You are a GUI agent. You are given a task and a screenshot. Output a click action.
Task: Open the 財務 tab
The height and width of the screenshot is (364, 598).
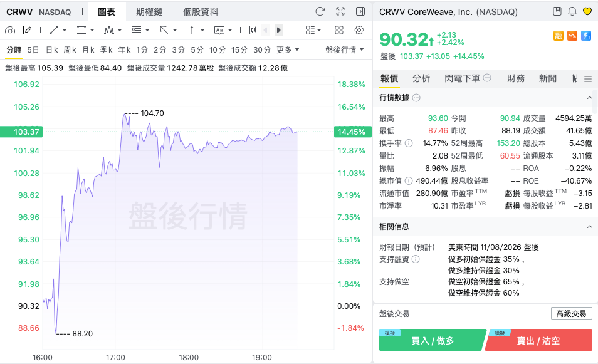516,78
